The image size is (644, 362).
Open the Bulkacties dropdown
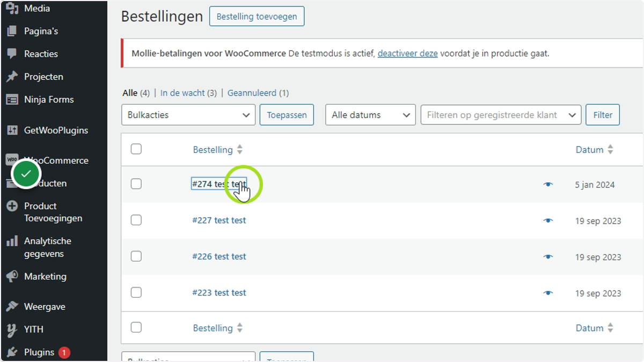(188, 115)
